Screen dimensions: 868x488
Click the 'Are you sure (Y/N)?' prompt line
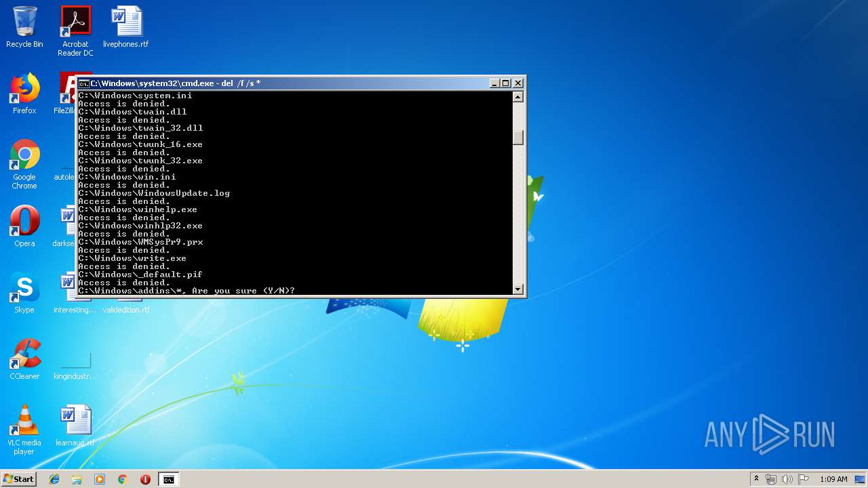186,291
